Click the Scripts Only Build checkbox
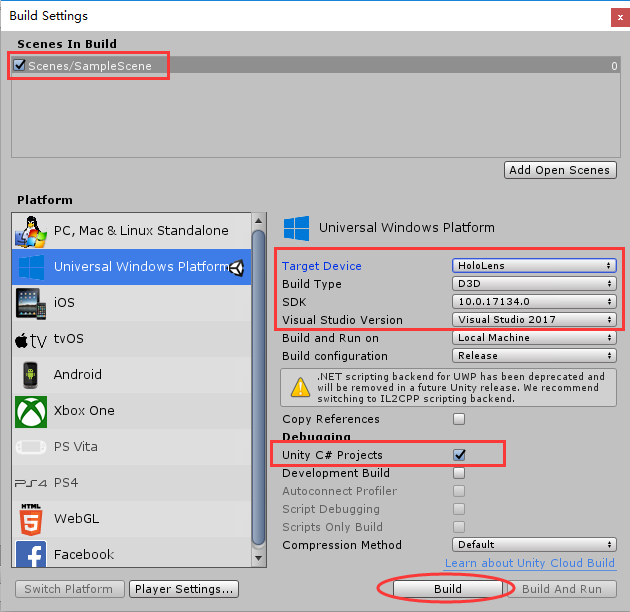The image size is (630, 612). point(459,527)
